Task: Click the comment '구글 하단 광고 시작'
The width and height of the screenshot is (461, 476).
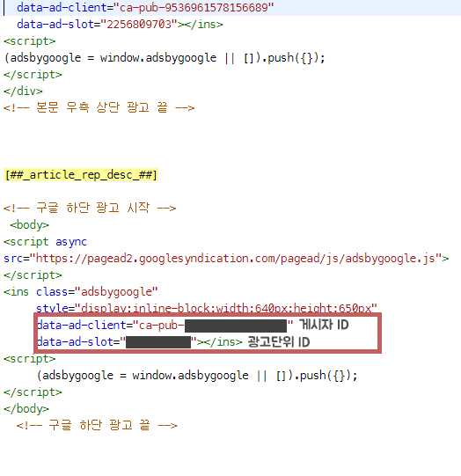Action: (x=90, y=209)
